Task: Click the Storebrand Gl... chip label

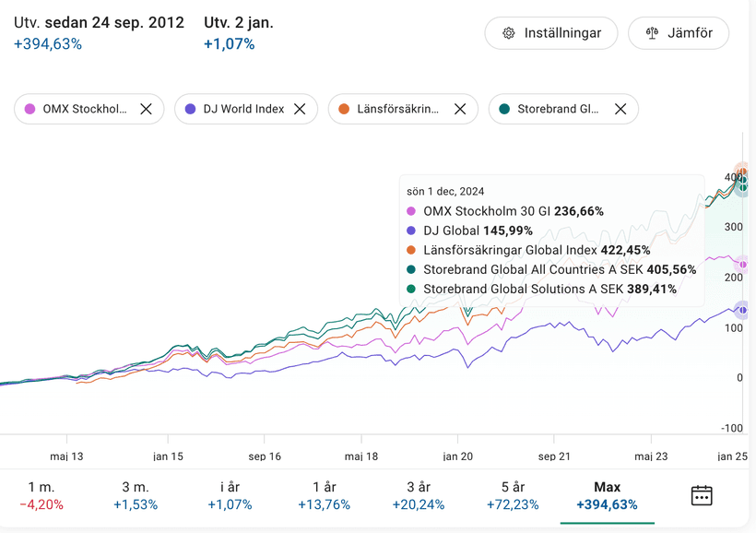Action: tap(558, 109)
